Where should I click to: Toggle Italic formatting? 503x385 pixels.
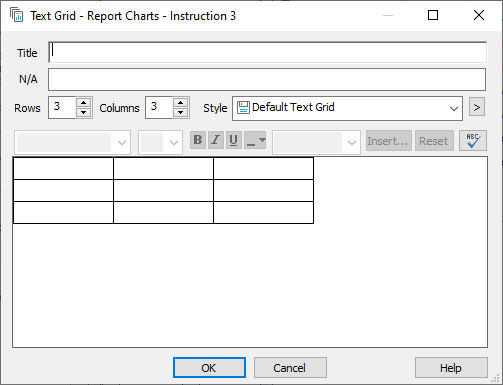click(216, 140)
